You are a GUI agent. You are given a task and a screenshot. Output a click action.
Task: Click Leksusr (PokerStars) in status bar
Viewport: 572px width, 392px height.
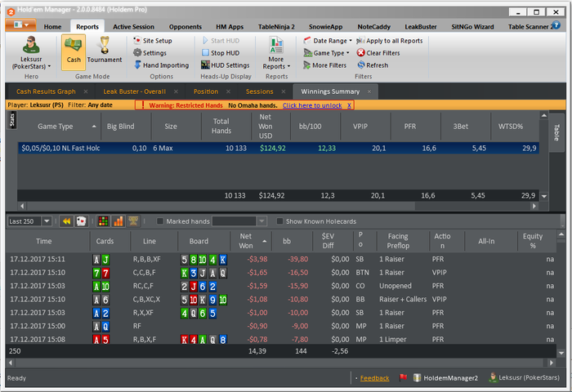(525, 378)
